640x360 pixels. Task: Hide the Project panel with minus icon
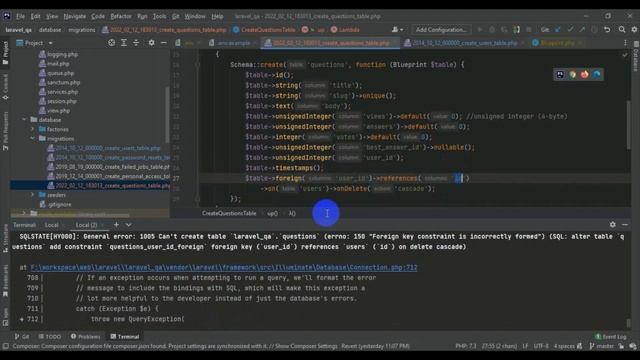click(164, 42)
